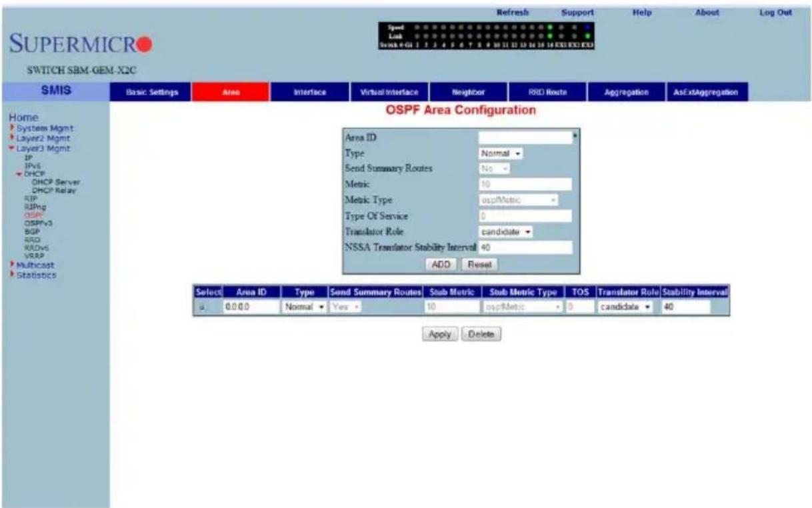The width and height of the screenshot is (812, 508).
Task: Open the About link
Action: point(708,12)
